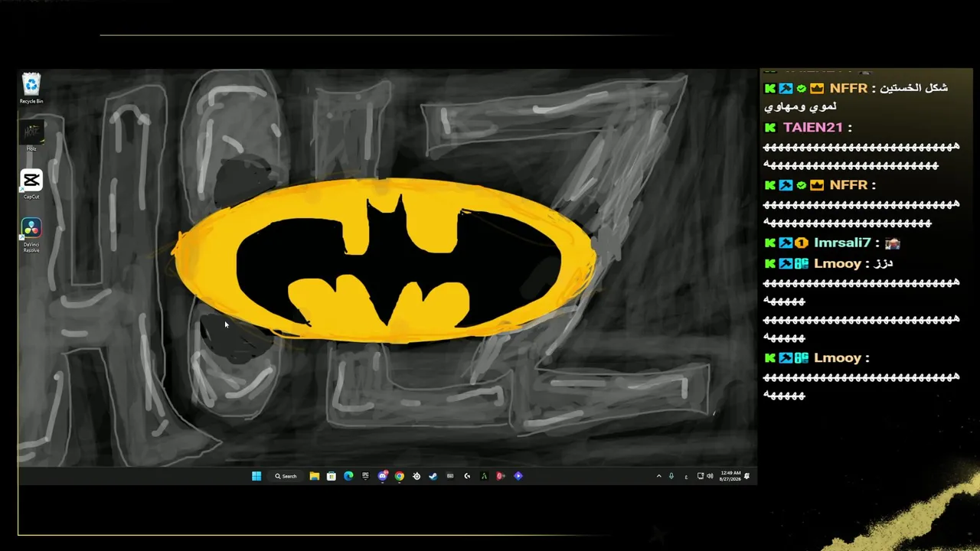
Task: Click the red taskbar icon beside purple diamond
Action: coord(501,476)
